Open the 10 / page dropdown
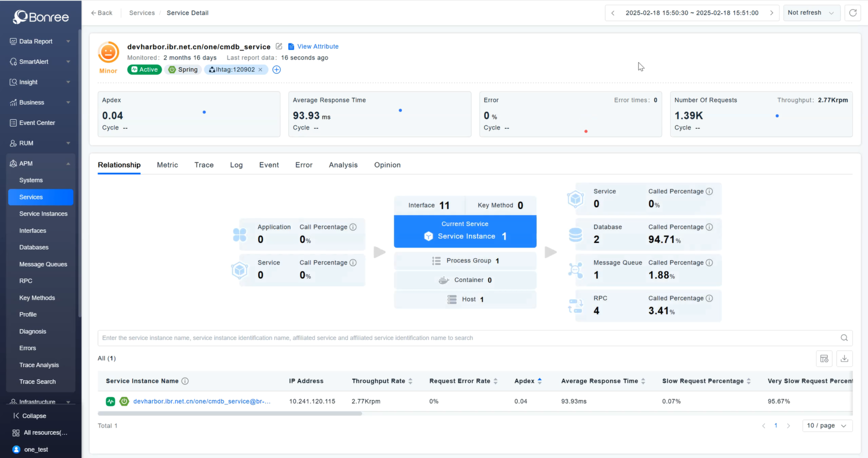This screenshot has height=458, width=868. [x=827, y=425]
